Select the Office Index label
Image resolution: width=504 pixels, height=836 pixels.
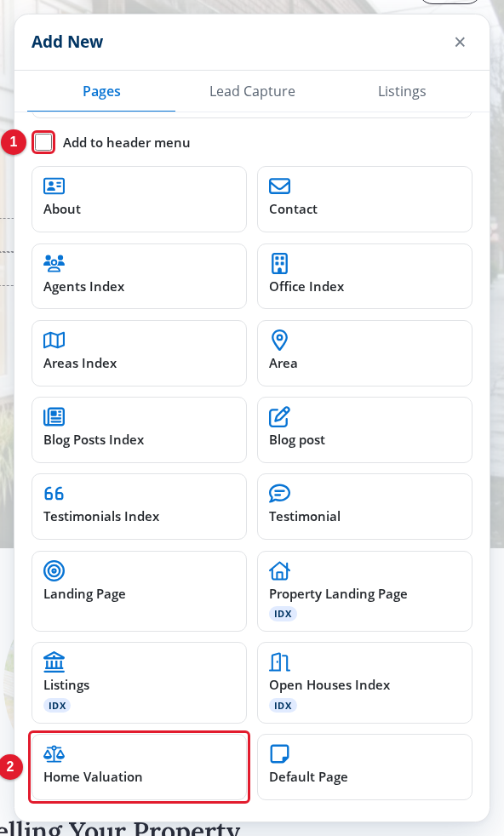pos(306,286)
